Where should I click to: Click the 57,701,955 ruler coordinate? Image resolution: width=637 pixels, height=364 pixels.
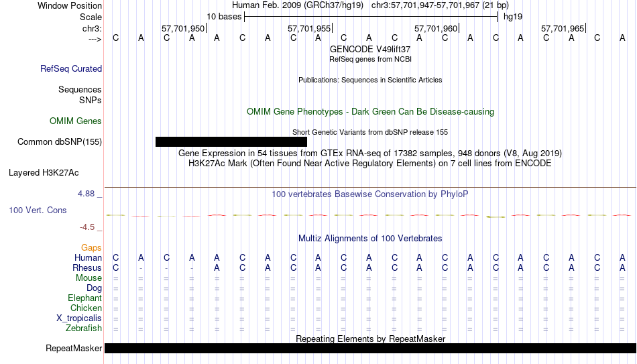309,28
